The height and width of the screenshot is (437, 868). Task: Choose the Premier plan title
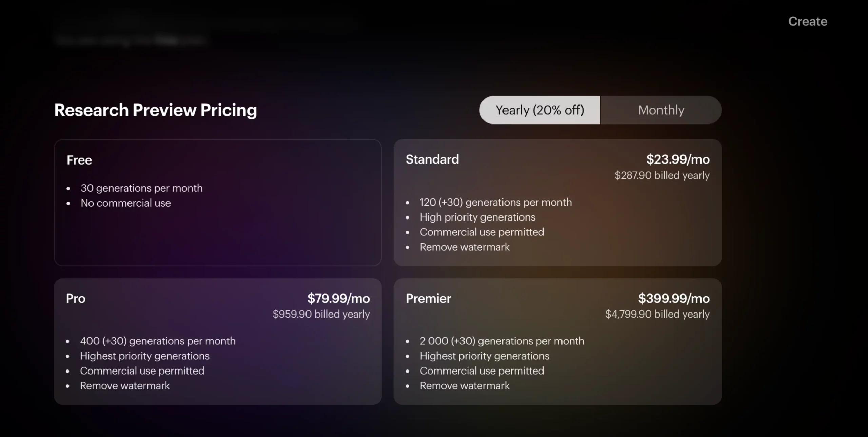[x=428, y=298]
